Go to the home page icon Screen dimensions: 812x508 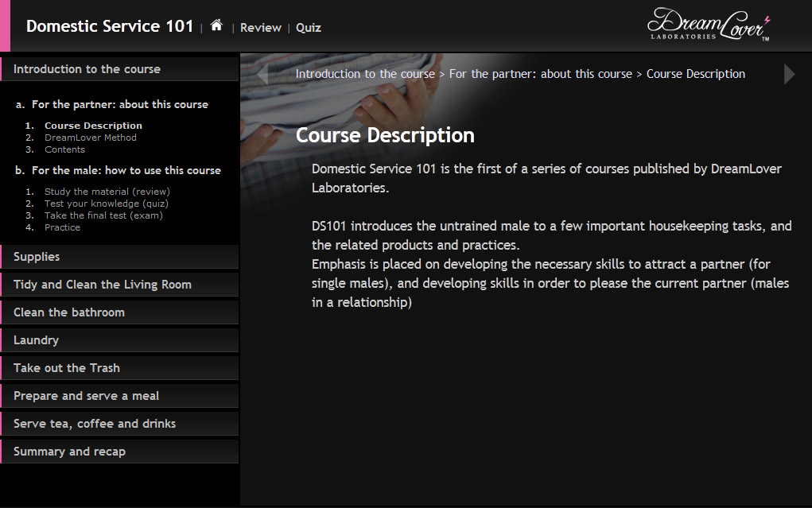click(216, 25)
